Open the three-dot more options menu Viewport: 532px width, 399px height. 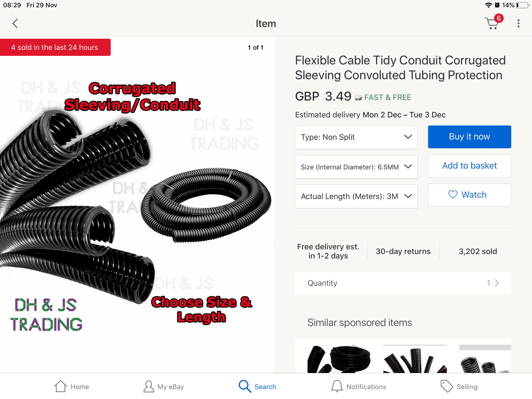point(518,23)
